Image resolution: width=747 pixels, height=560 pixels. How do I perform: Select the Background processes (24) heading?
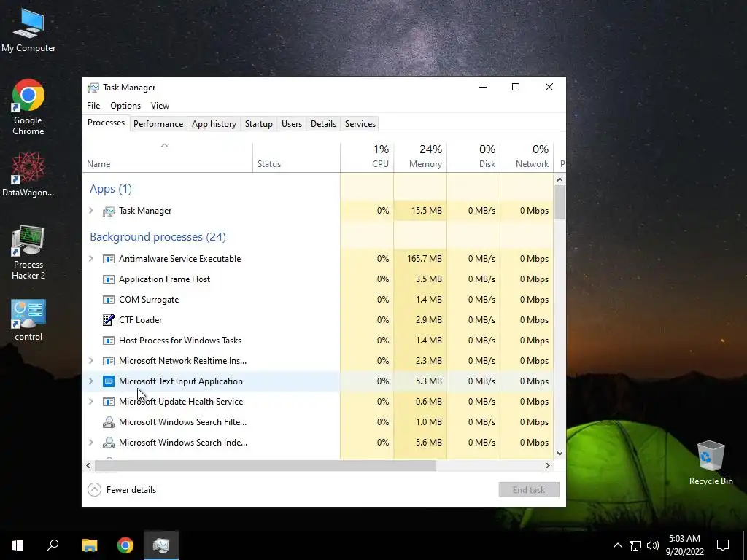click(x=158, y=237)
